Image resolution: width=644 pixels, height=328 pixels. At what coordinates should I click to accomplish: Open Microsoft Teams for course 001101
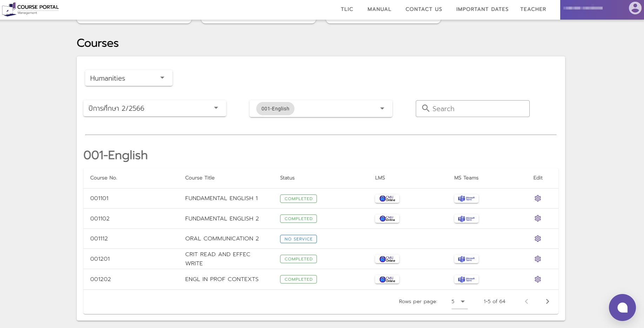(x=466, y=199)
